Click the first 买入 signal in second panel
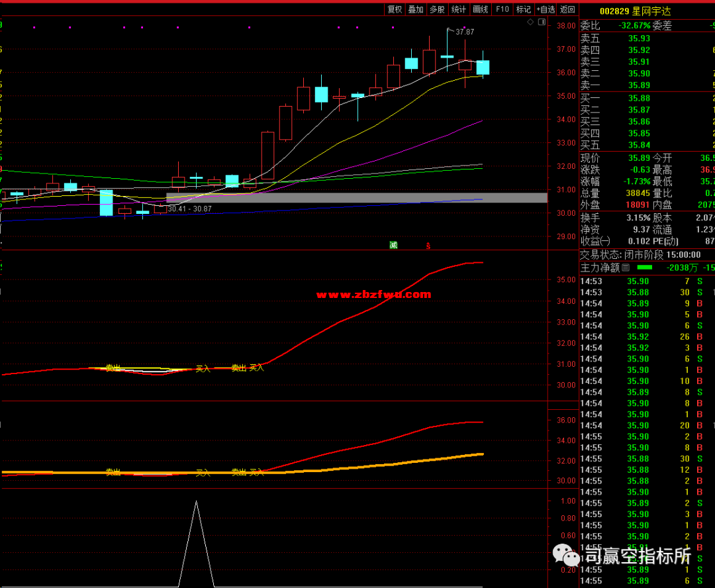 click(203, 369)
